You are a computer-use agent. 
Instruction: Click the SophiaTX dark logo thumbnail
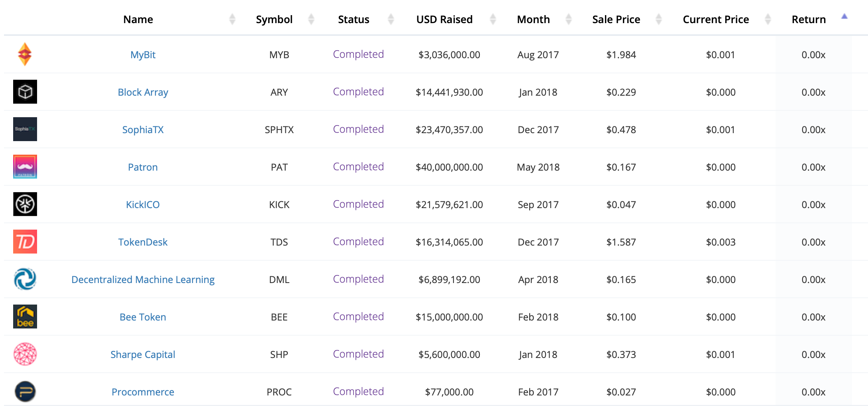[25, 129]
